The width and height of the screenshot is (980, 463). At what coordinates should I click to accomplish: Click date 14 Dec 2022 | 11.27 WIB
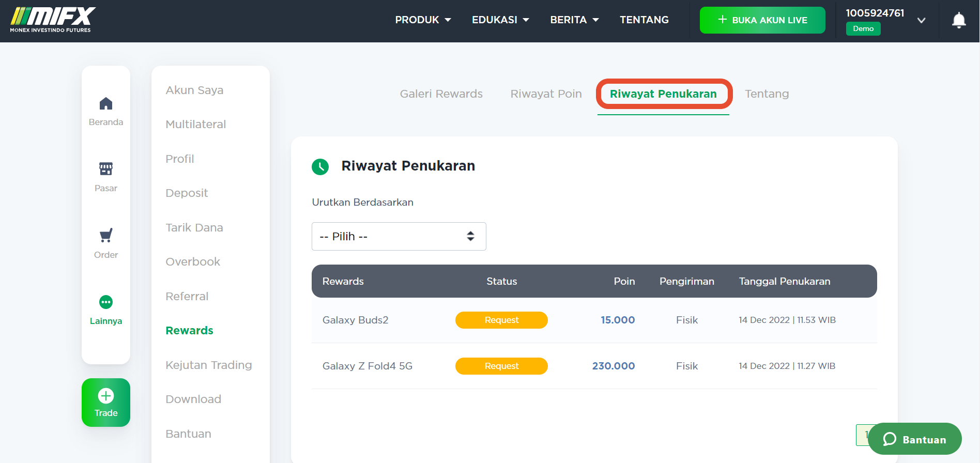tap(787, 366)
